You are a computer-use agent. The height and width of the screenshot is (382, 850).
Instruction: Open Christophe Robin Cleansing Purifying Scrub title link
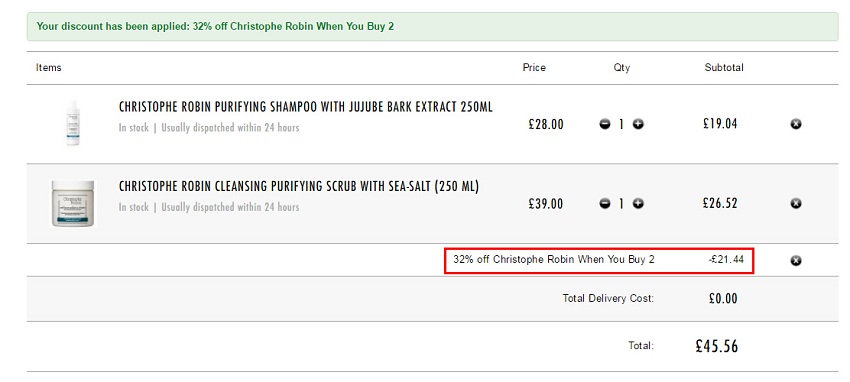(299, 186)
